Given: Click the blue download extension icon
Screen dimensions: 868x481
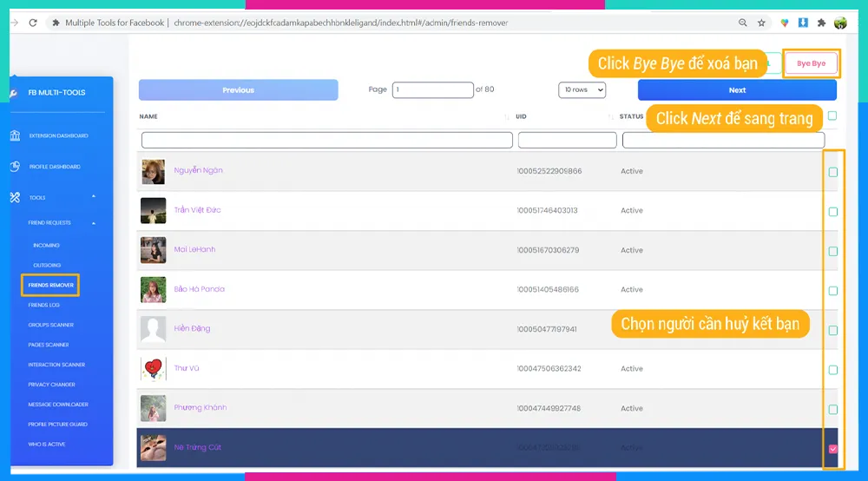Looking at the screenshot, I should click(x=804, y=23).
